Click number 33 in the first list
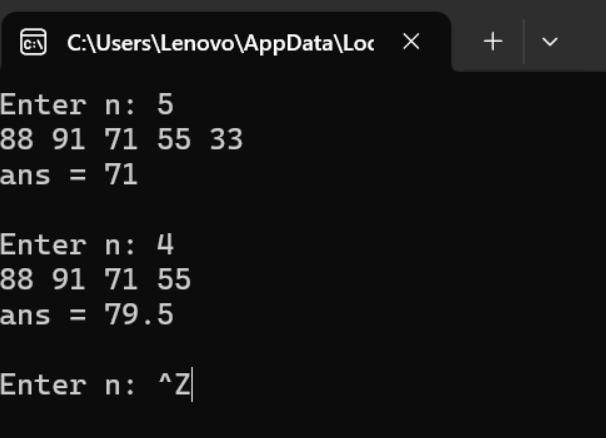 (226, 139)
